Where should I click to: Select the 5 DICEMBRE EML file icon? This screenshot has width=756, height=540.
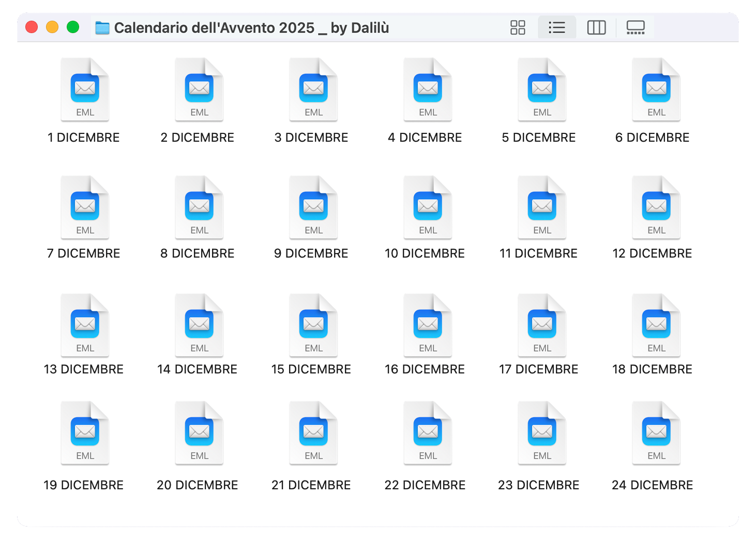pos(542,89)
